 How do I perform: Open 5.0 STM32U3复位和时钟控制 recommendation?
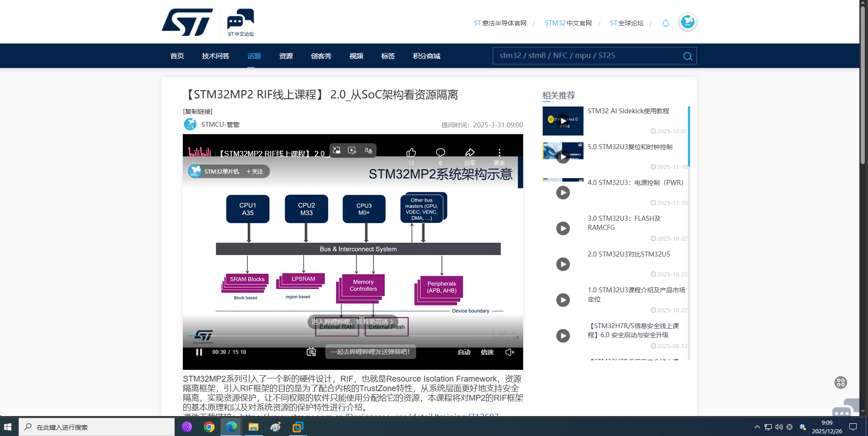point(630,147)
